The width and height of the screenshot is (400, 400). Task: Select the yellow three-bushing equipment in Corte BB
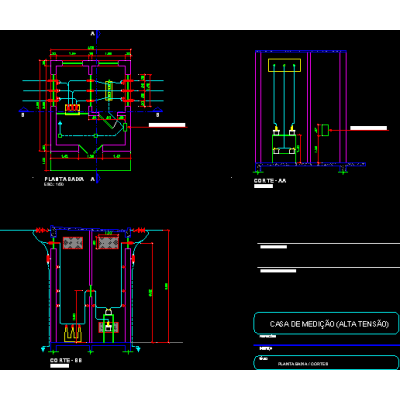73,334
